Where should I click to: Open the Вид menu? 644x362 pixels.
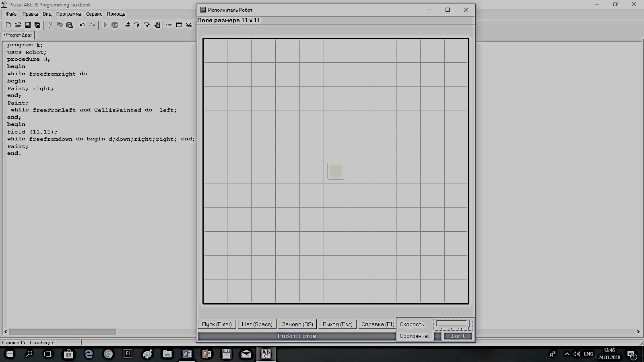(47, 14)
